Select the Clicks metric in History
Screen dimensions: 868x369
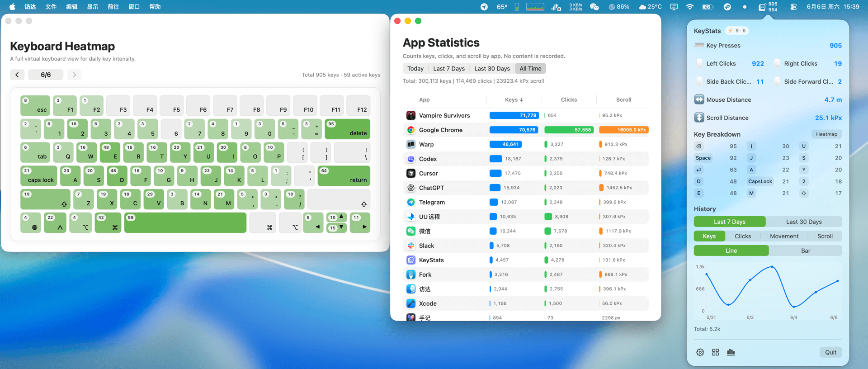[743, 236]
